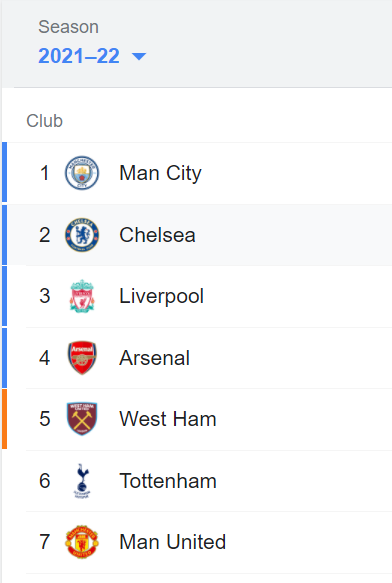392x583 pixels.
Task: Open the West Ham team name
Action: tap(168, 419)
